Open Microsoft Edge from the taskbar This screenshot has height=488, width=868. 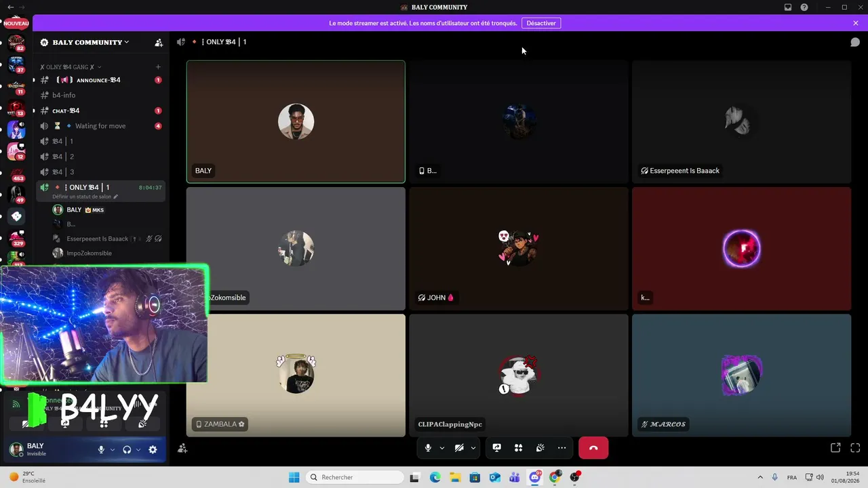(435, 477)
